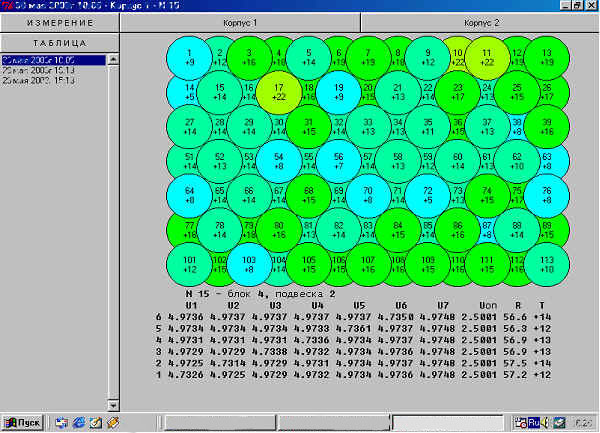Click sensor circle 107 (+16)
The width and height of the screenshot is (600, 433).
368,265
